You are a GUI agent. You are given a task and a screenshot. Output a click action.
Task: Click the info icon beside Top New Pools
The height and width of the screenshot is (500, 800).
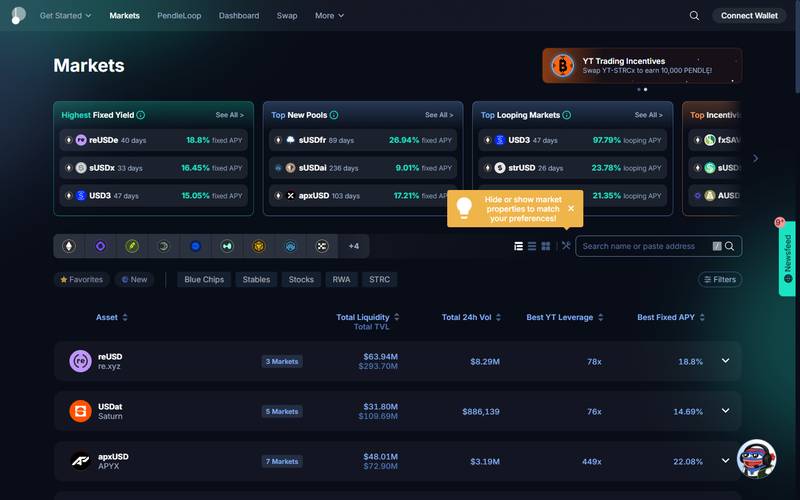pos(334,115)
